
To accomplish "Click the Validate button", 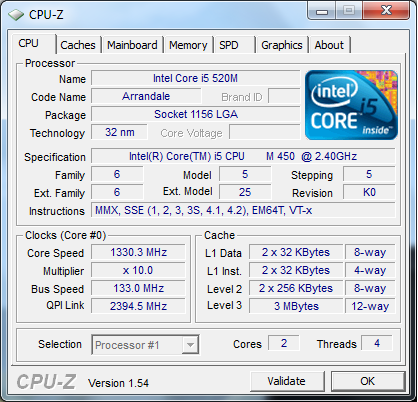I will coord(287,381).
